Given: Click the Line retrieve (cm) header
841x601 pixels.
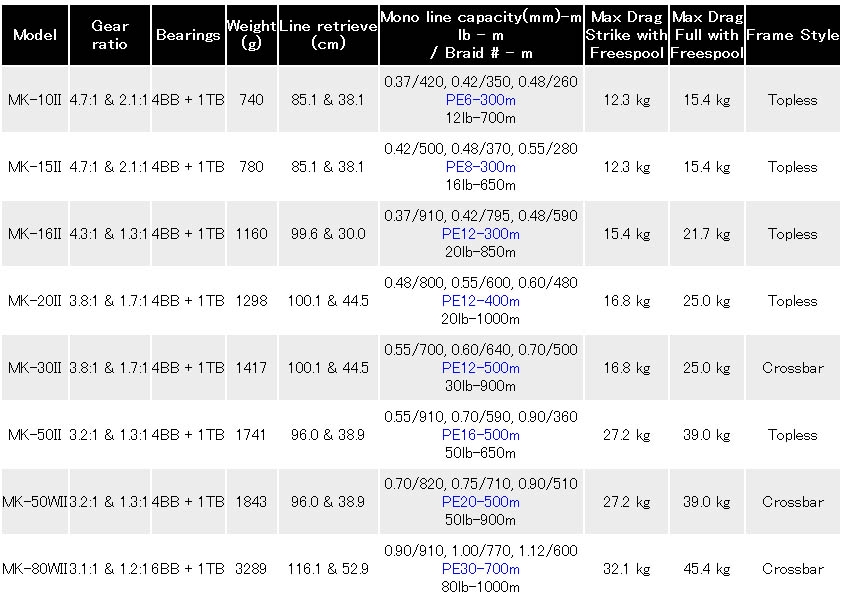Looking at the screenshot, I should pyautogui.click(x=328, y=35).
